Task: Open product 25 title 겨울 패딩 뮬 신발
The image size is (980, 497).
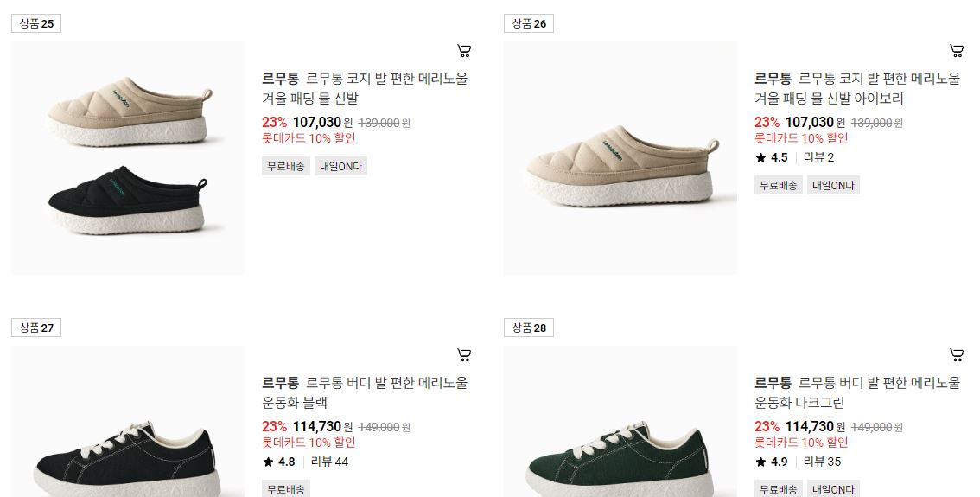Action: coord(365,88)
